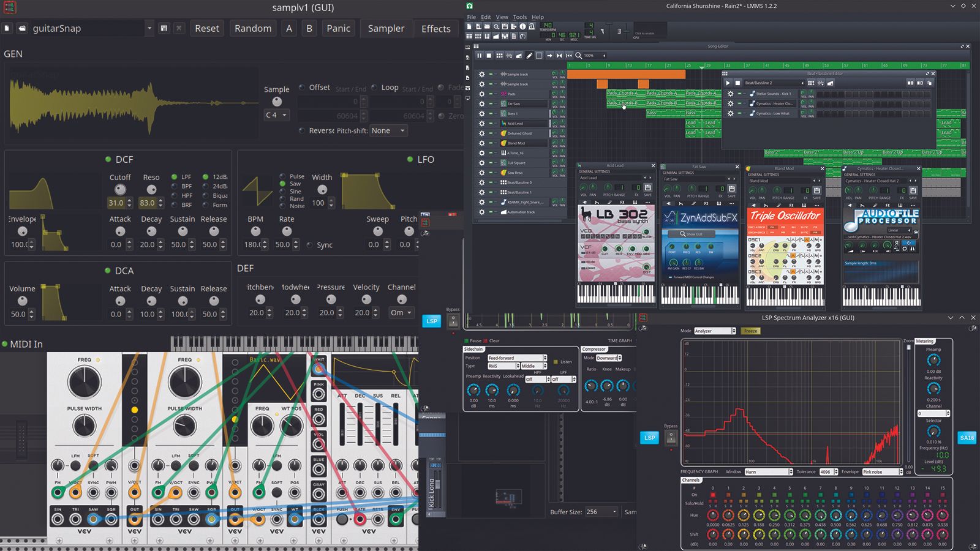980x551 pixels.
Task: Click the save preset icon in samplv1
Action: pos(164,28)
